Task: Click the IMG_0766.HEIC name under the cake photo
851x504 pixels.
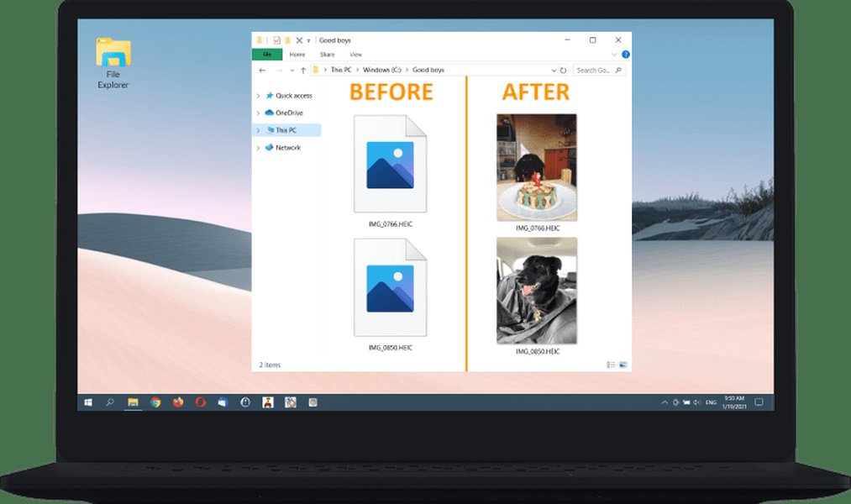Action: point(538,228)
